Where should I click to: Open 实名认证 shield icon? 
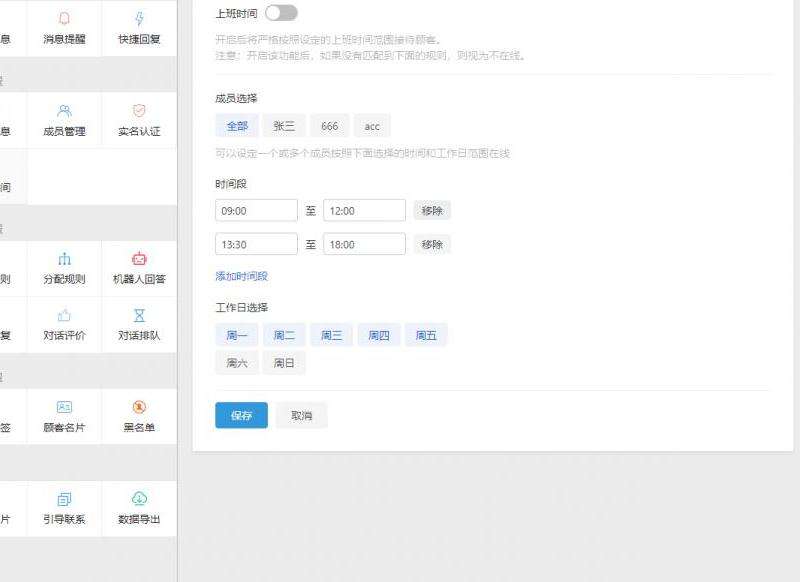[139, 111]
